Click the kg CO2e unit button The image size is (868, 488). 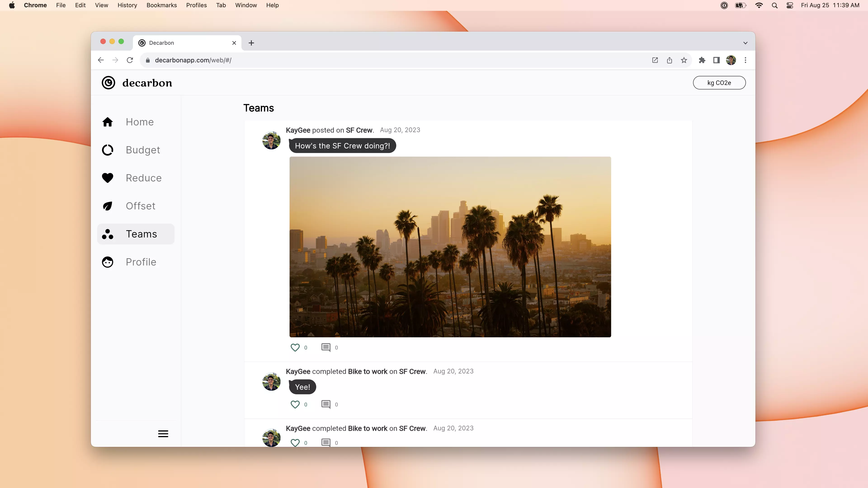click(719, 83)
